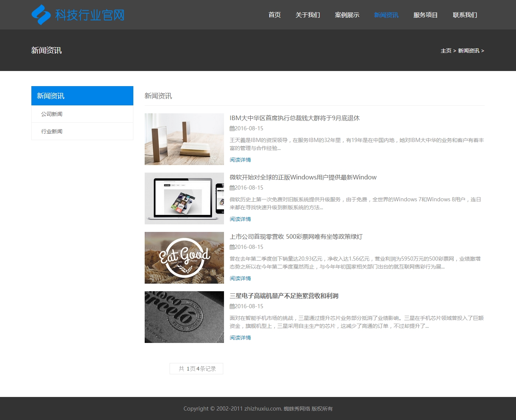Click the blue site logo icon
This screenshot has width=516, height=420.
(41, 15)
